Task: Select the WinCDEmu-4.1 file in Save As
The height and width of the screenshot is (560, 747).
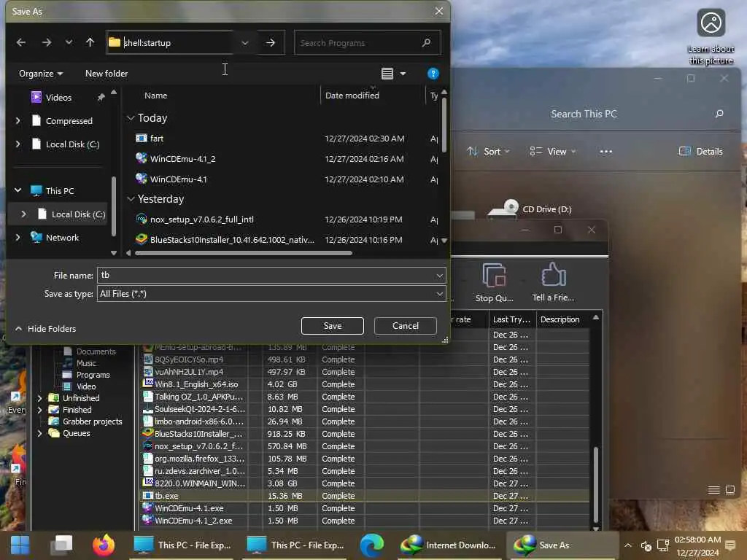Action: point(179,179)
